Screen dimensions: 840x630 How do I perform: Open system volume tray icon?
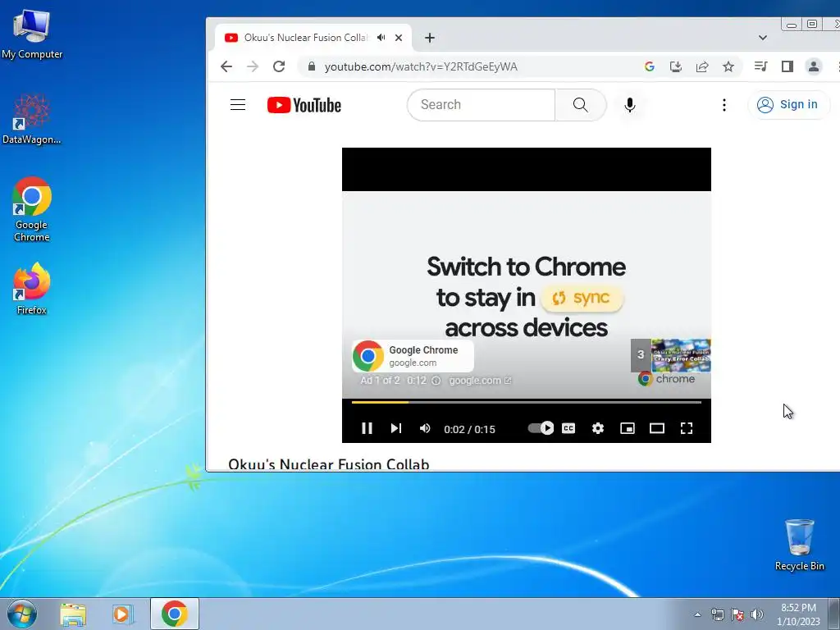click(x=756, y=614)
